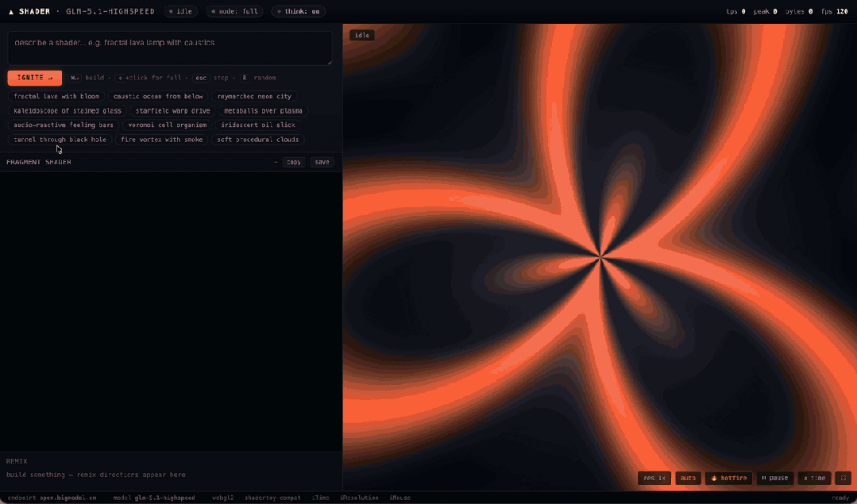This screenshot has height=504, width=857.
Task: Click the dash icon left of copy
Action: click(x=276, y=162)
